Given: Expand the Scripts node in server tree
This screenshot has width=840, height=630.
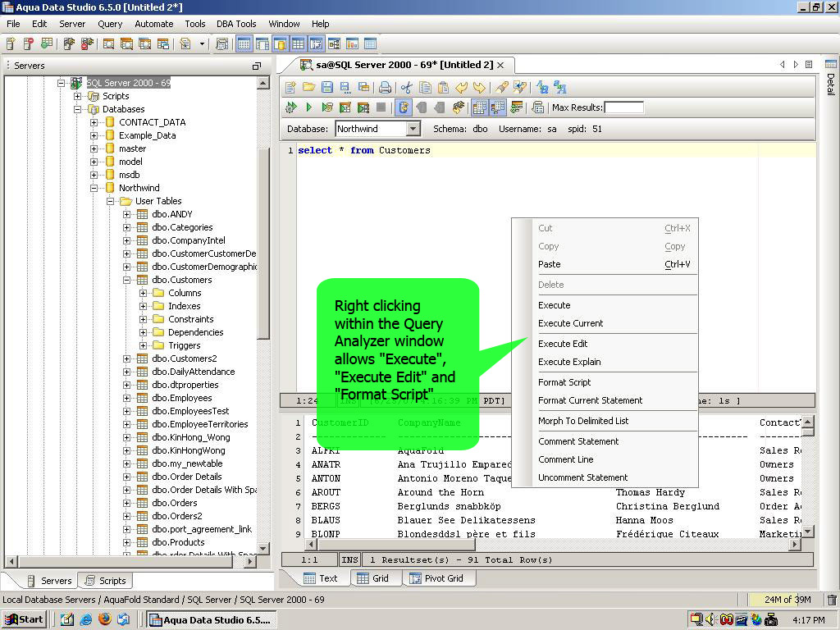Looking at the screenshot, I should pyautogui.click(x=78, y=97).
